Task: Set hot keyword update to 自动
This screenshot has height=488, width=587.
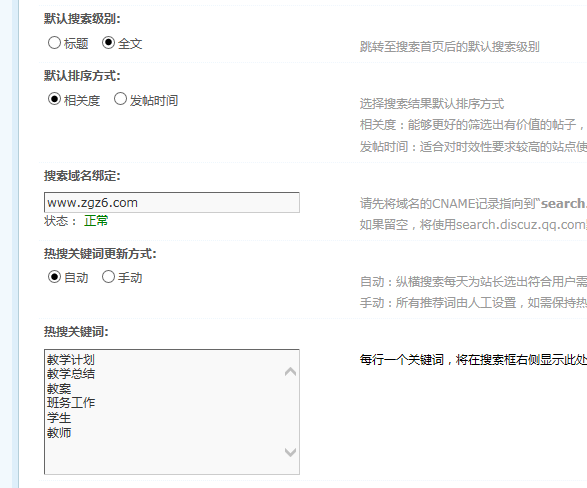Action: click(x=54, y=277)
